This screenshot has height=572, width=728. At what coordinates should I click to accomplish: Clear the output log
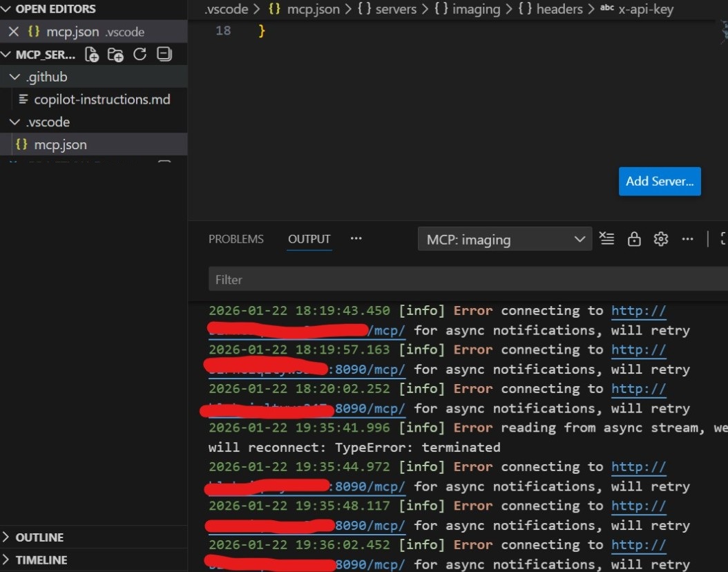coord(607,239)
